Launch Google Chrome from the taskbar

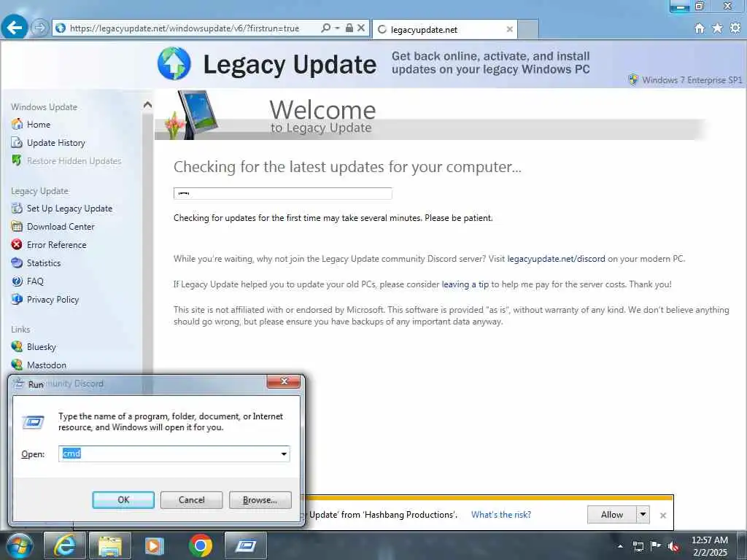click(x=201, y=545)
